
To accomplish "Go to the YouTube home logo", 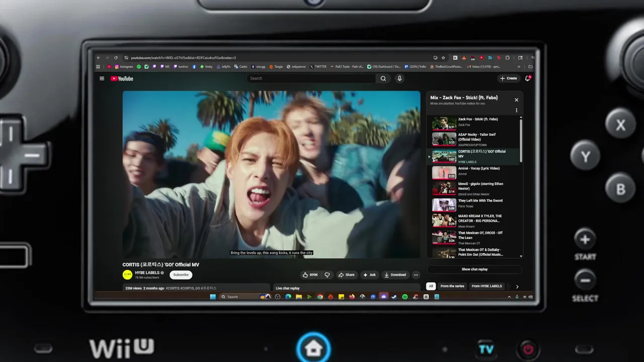I will [x=122, y=78].
